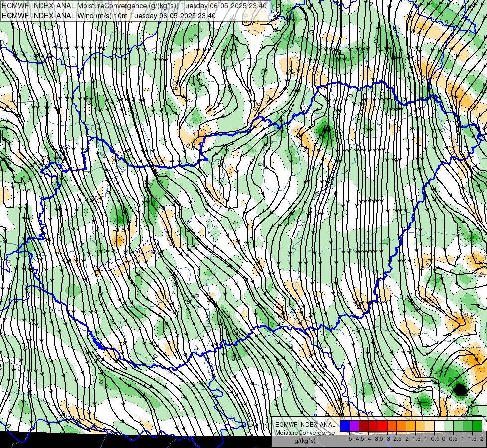Select the purple legend color swatch

click(354, 426)
